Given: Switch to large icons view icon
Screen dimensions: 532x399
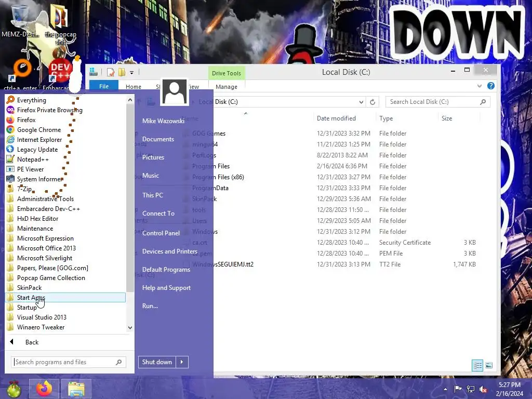Looking at the screenshot, I should (489, 365).
